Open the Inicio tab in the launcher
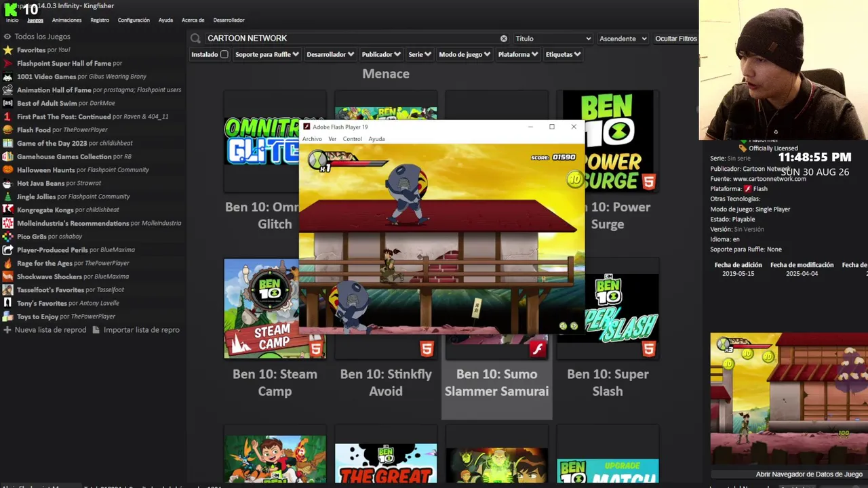This screenshot has width=868, height=488. click(x=12, y=20)
